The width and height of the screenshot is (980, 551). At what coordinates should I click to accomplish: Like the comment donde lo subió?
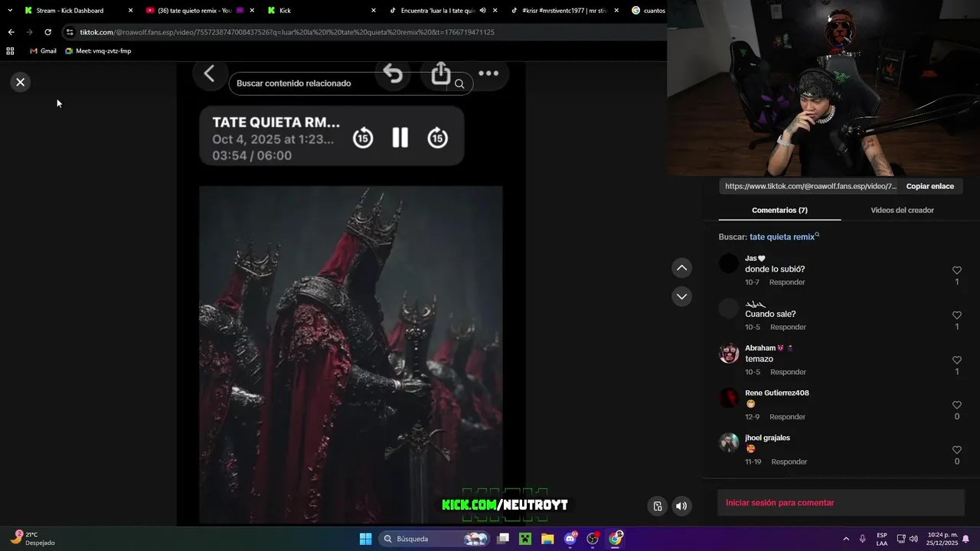pos(957,271)
